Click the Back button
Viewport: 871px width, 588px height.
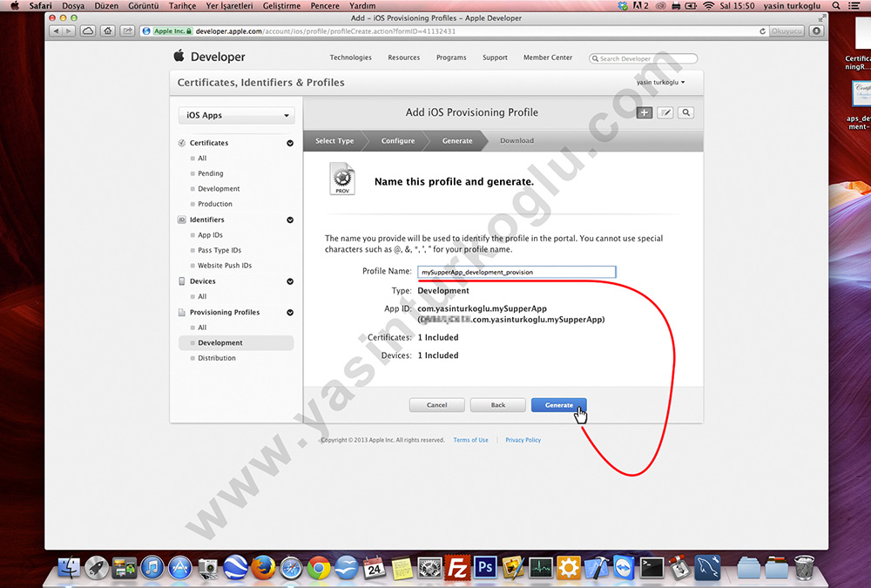click(497, 405)
